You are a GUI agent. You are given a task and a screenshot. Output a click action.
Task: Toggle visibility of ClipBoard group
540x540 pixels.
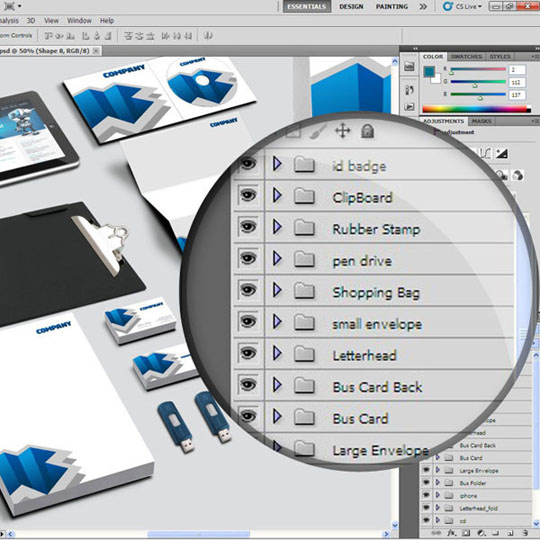point(248,196)
